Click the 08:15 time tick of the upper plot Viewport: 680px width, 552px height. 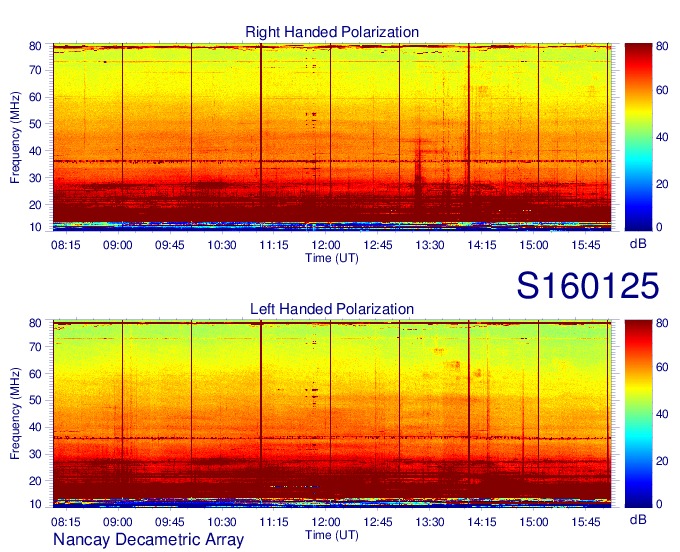pyautogui.click(x=66, y=245)
